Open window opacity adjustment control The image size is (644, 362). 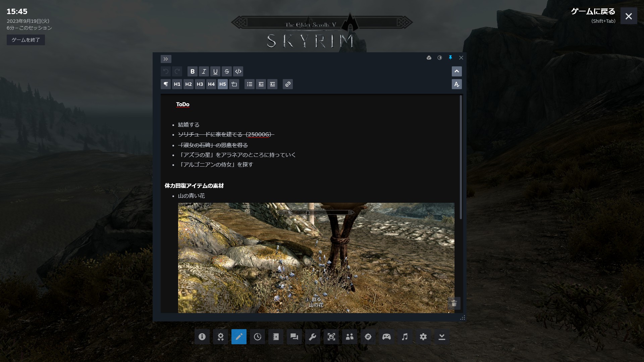coord(440,58)
